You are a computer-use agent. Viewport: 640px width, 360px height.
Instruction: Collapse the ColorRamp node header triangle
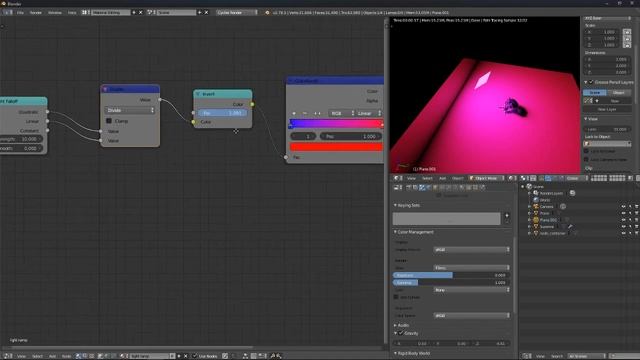coord(291,81)
